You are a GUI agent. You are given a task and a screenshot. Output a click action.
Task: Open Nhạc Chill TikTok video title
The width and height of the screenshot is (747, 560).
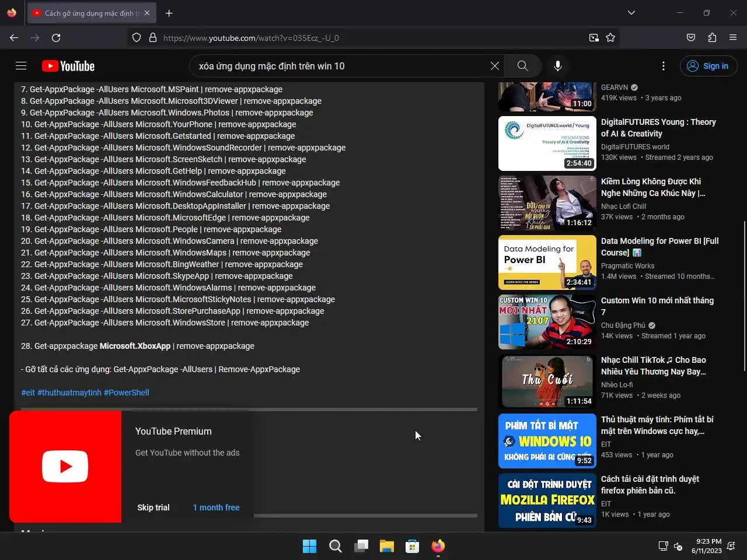pos(654,366)
